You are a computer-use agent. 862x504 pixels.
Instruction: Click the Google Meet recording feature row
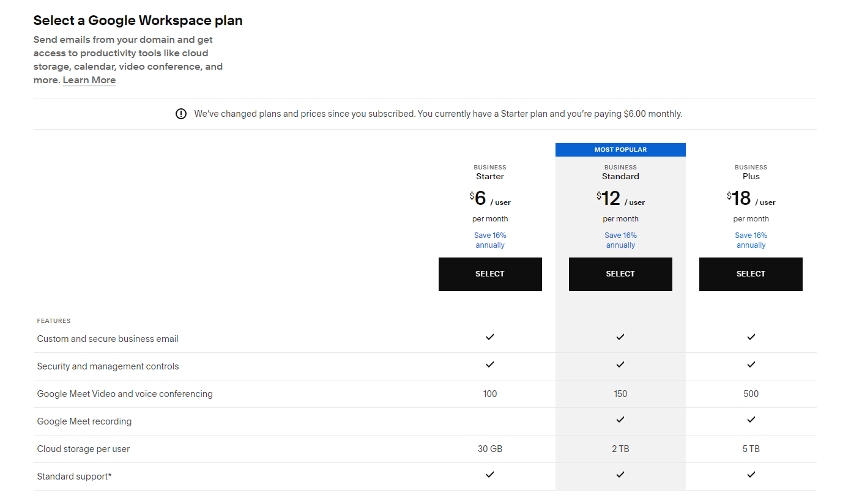(x=425, y=421)
